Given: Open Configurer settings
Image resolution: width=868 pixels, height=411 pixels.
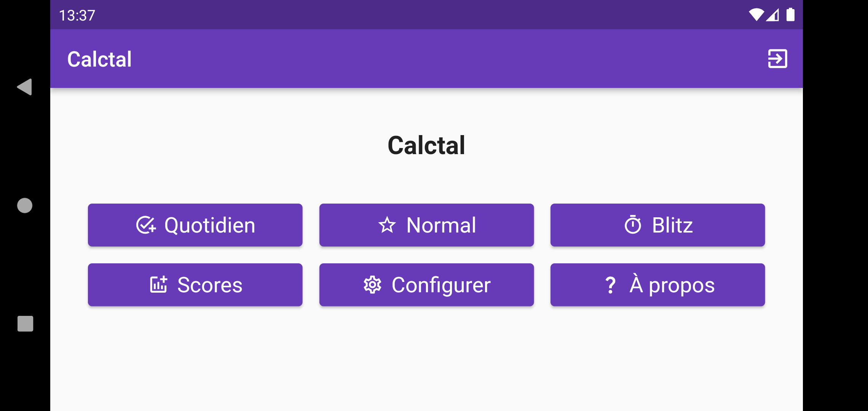Looking at the screenshot, I should [x=426, y=284].
